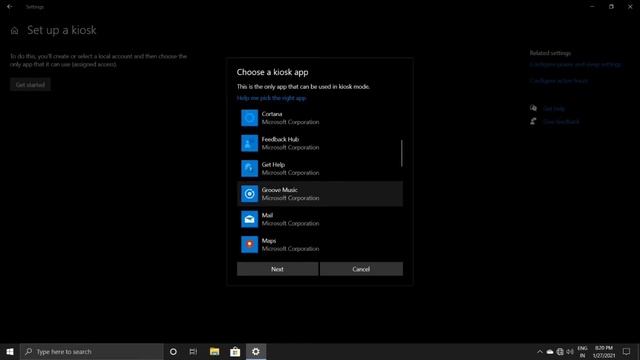Click the Cancel button
This screenshot has height=360, width=640.
click(x=361, y=269)
